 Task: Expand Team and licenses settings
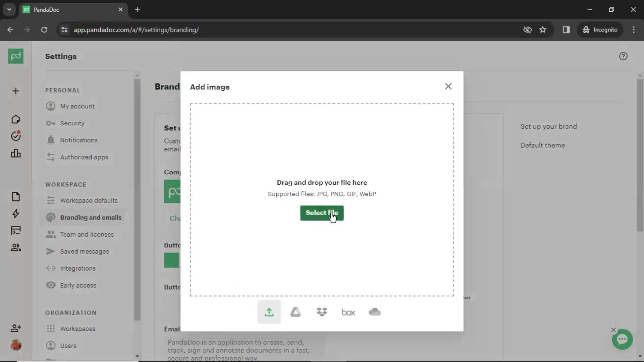[87, 234]
